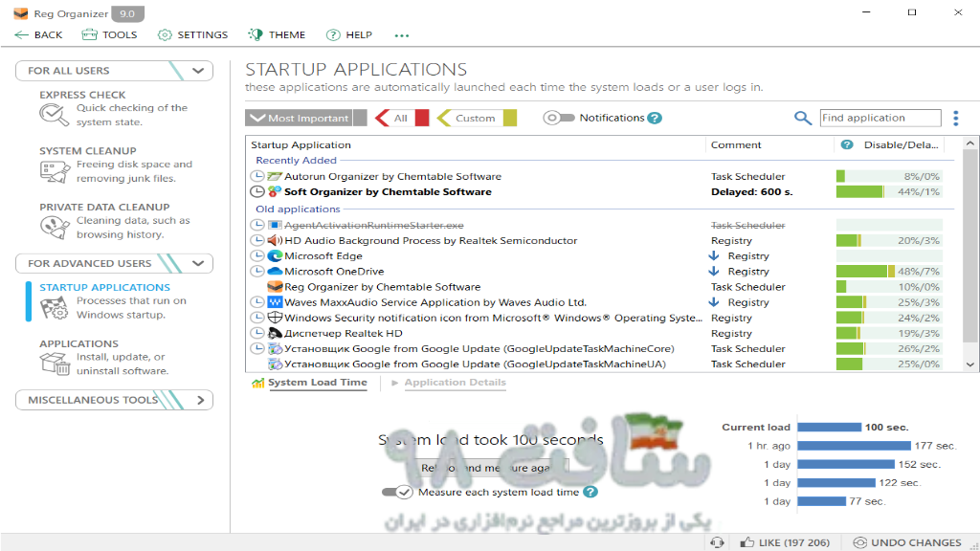This screenshot has width=980, height=551.
Task: Toggle delay clock for Autorun Organizer
Action: pos(256,176)
